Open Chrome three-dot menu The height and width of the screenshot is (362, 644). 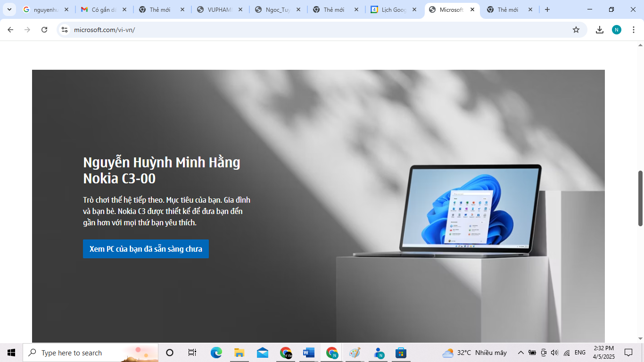634,30
